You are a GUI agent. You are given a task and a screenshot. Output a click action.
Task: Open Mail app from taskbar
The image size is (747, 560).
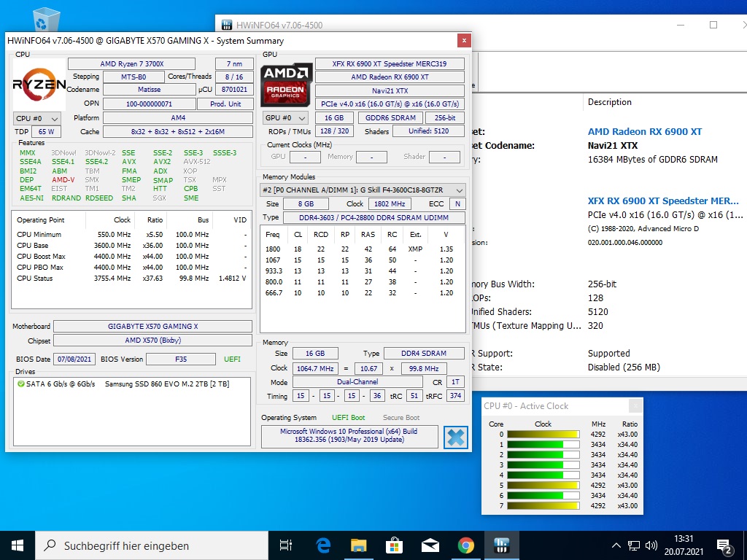[430, 545]
